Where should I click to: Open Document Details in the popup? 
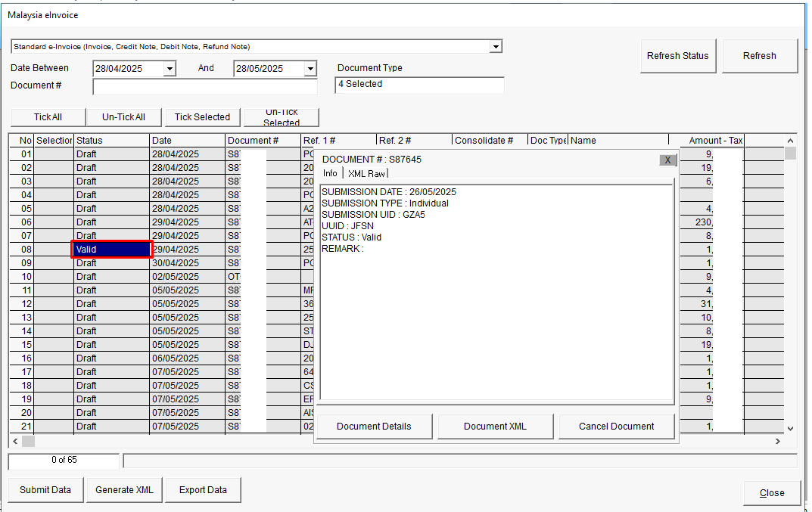click(374, 427)
